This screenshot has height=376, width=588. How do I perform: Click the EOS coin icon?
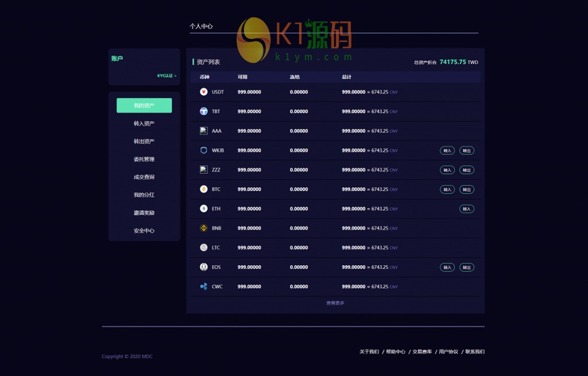coord(203,267)
